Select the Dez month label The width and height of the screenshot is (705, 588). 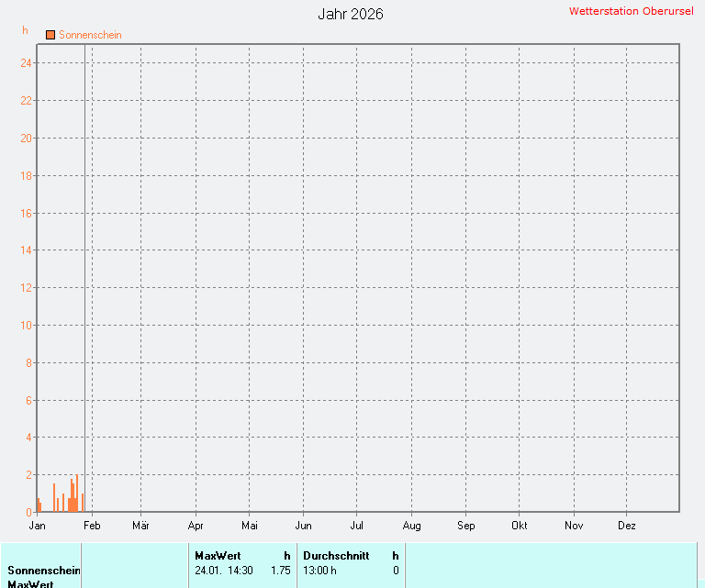click(627, 526)
